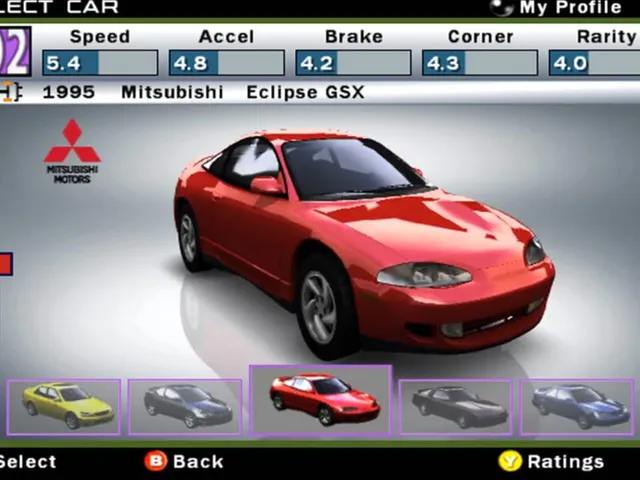Select the dark blue coupe thumbnail
640x480 pixels.
click(x=185, y=407)
